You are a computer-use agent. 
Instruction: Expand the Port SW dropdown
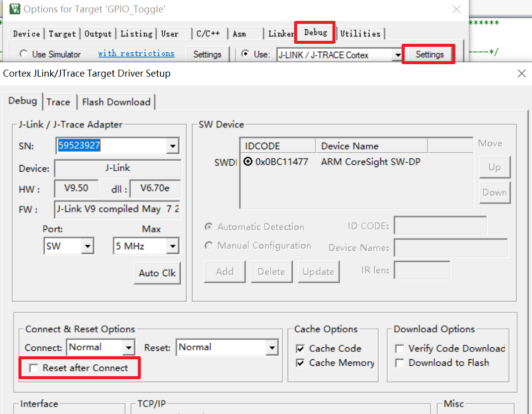pos(88,246)
